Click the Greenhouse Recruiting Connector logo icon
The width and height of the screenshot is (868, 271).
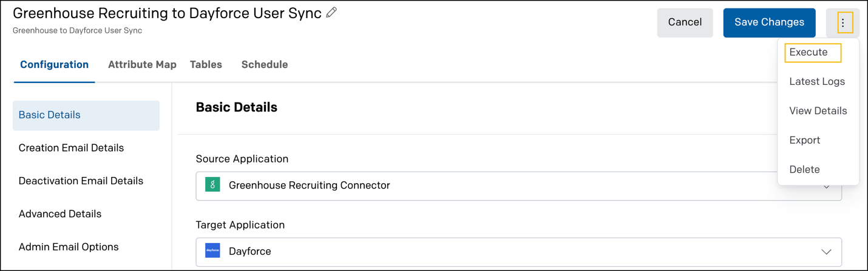coord(212,185)
